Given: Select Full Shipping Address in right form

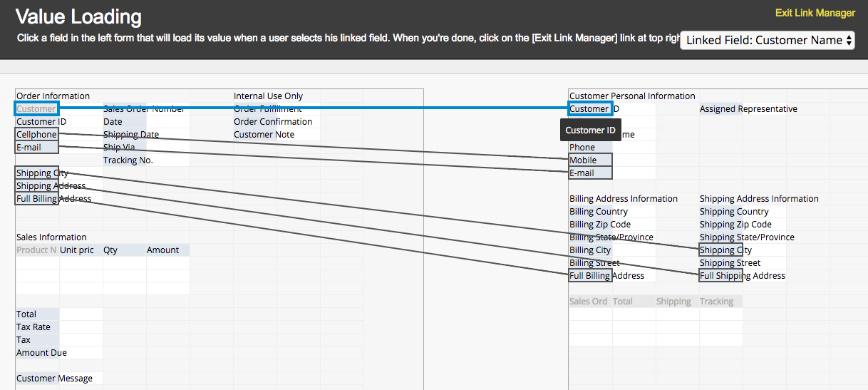Looking at the screenshot, I should coord(720,276).
